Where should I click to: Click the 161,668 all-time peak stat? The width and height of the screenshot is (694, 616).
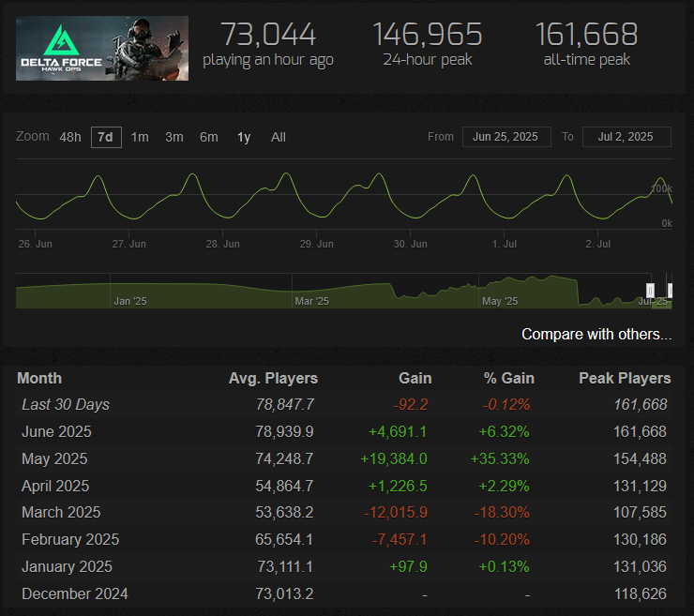pyautogui.click(x=586, y=44)
